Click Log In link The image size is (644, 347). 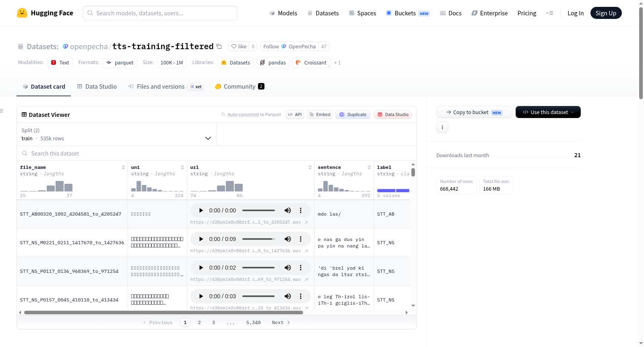(576, 13)
